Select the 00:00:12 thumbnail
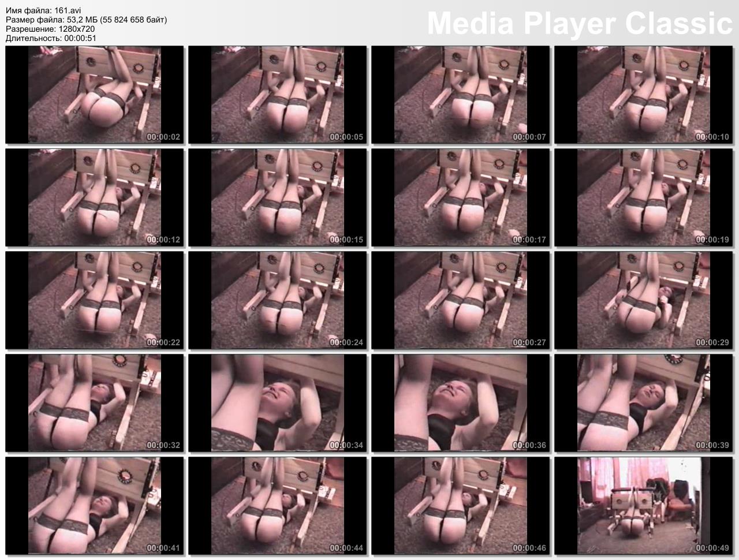The image size is (739, 560). tap(95, 198)
